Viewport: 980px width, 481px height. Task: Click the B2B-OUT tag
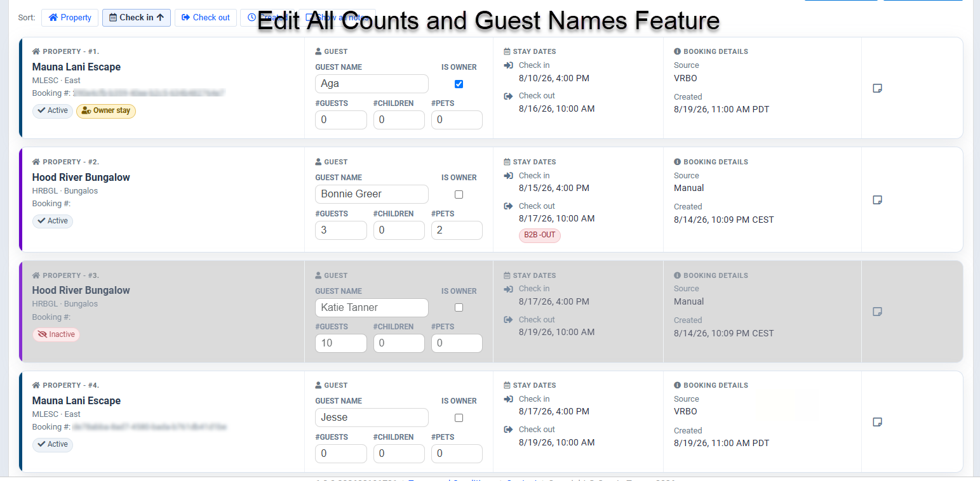540,235
